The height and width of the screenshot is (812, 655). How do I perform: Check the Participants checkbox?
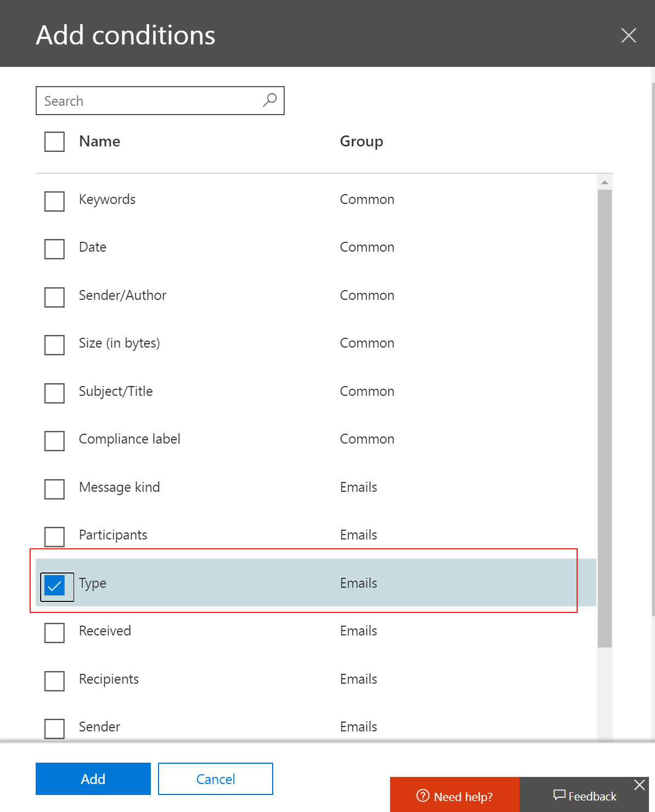[x=54, y=537]
